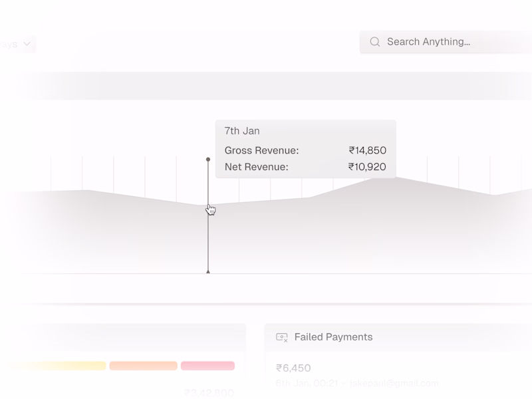The image size is (532, 399).
Task: Click the search magnifier icon
Action: tap(375, 42)
